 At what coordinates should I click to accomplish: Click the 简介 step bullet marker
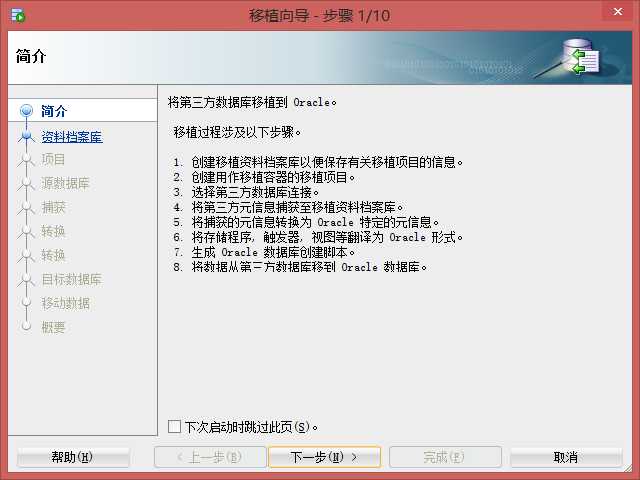click(27, 111)
